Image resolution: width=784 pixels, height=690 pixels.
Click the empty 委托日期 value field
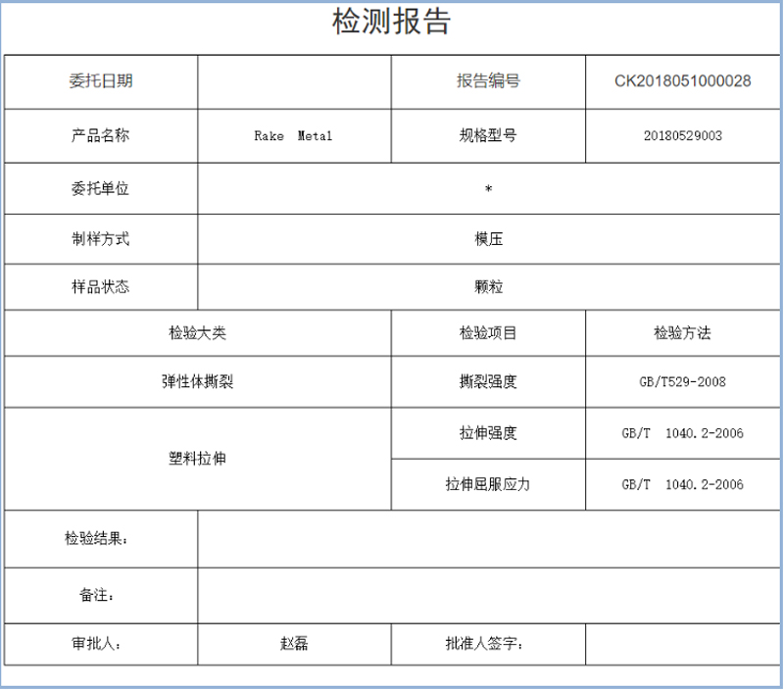[294, 82]
